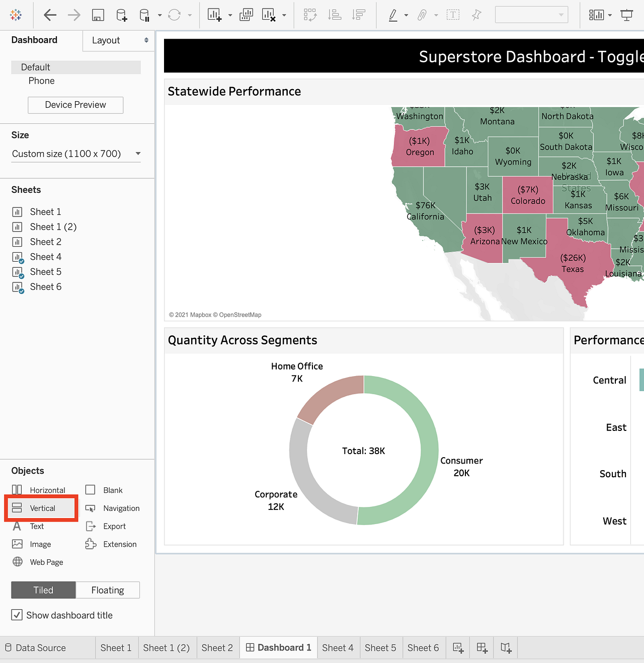Viewport: 644px width, 663px height.
Task: Add a Navigation object
Action: (113, 508)
